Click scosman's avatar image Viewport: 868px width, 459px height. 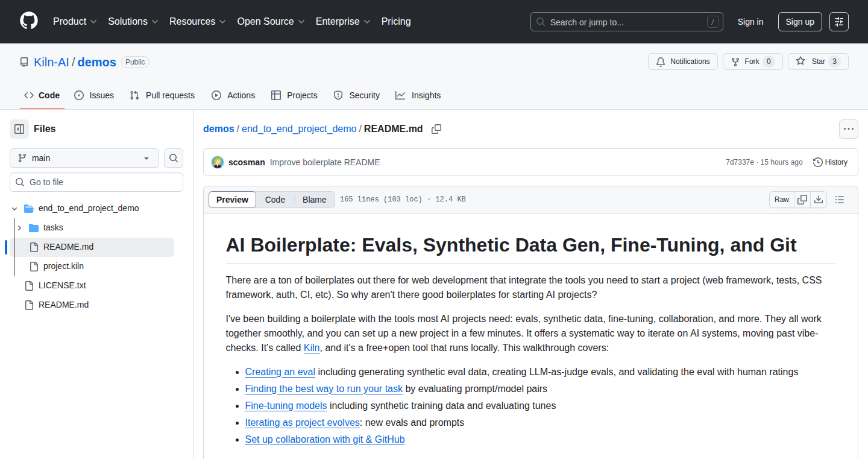218,162
